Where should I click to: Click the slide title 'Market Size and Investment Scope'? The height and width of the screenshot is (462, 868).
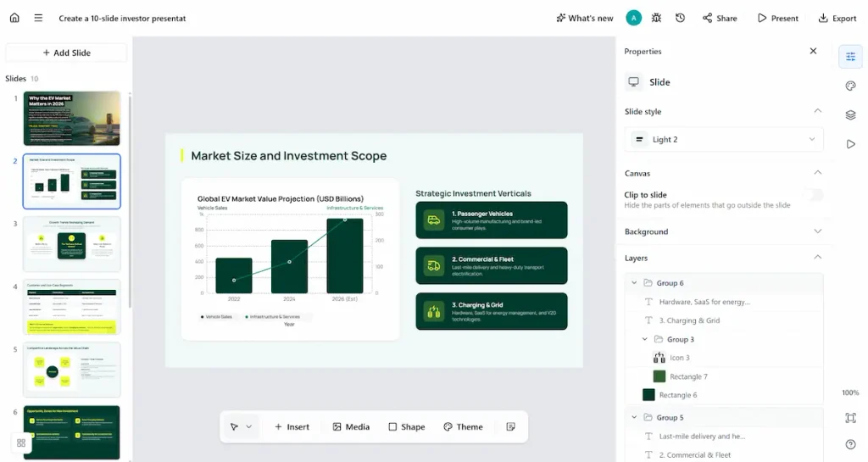(x=289, y=156)
